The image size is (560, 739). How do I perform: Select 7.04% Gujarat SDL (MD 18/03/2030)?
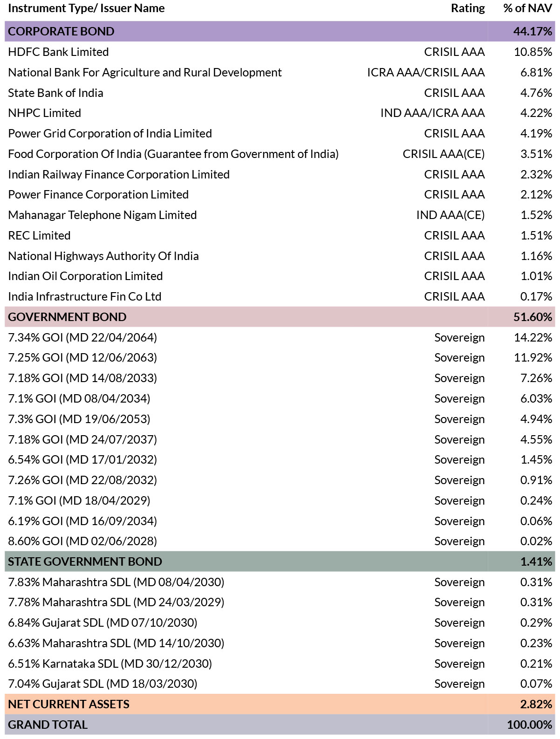[102, 684]
